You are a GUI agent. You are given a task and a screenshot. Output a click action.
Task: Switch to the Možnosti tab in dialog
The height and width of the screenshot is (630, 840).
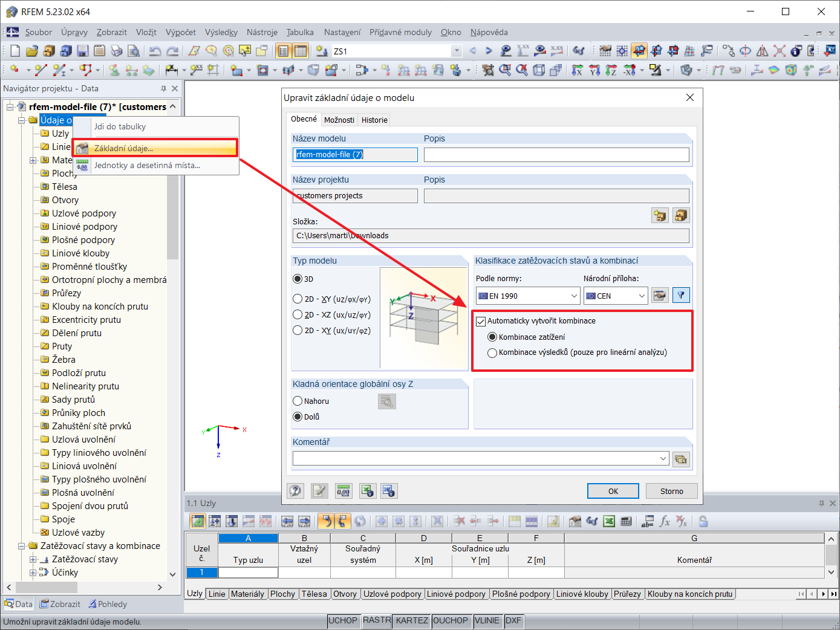339,120
